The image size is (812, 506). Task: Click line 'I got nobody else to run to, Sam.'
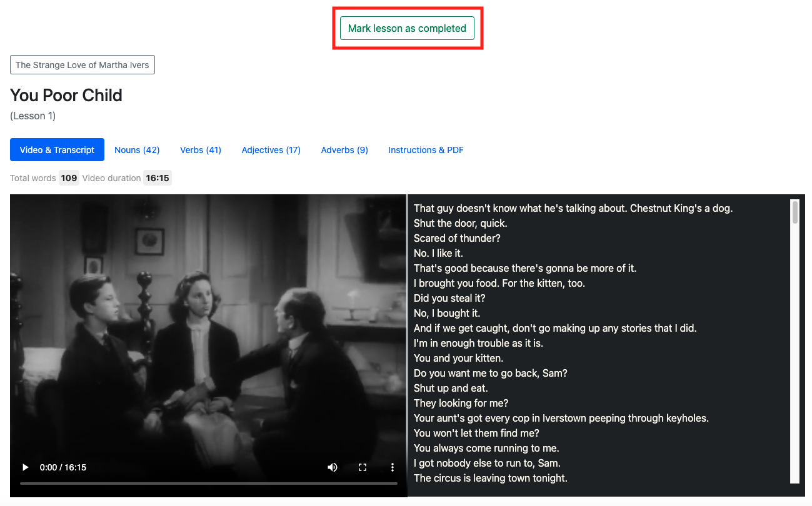[487, 464]
